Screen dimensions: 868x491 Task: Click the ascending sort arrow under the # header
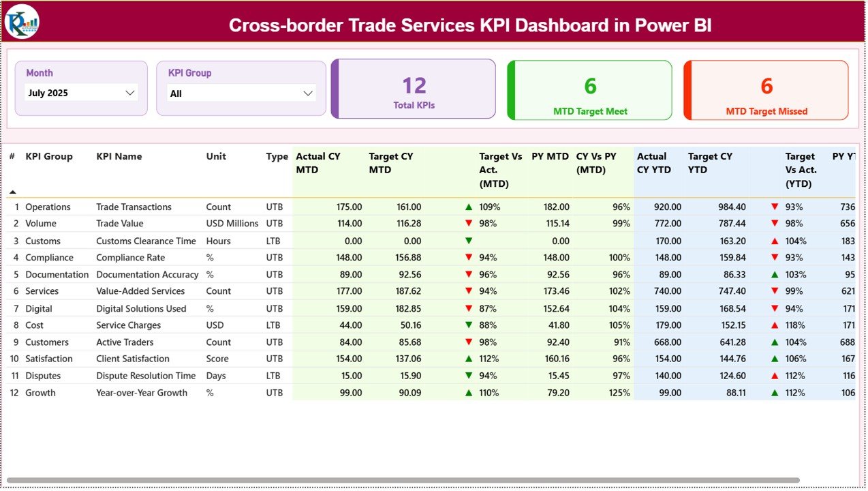[12, 193]
